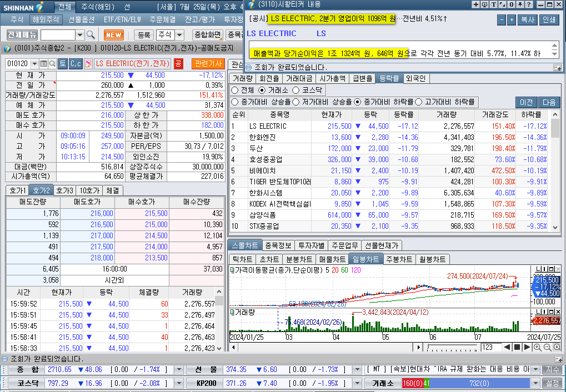Click the top toolbar search magnifier icon
Viewport: 566px width, 392px height.
pos(91,34)
